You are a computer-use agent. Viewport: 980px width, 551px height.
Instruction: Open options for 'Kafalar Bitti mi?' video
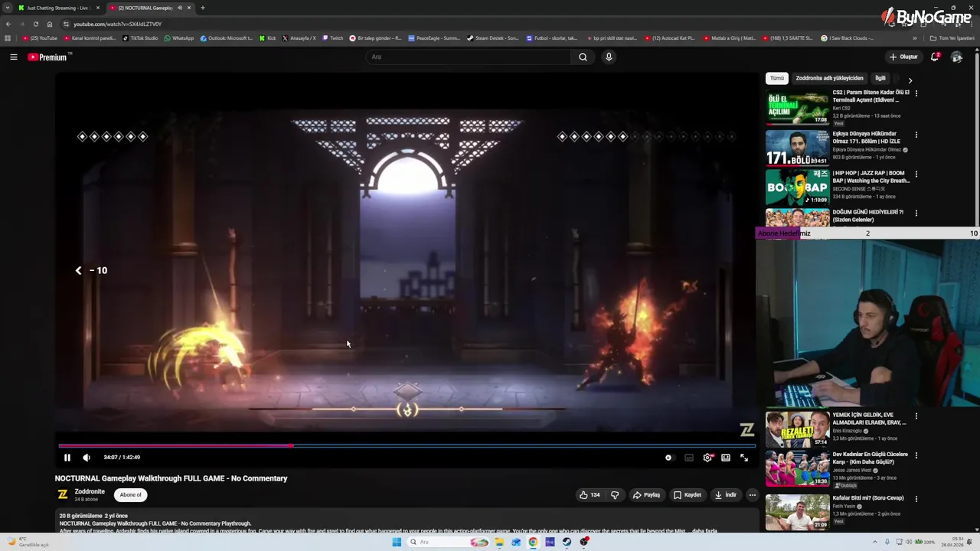click(x=916, y=499)
